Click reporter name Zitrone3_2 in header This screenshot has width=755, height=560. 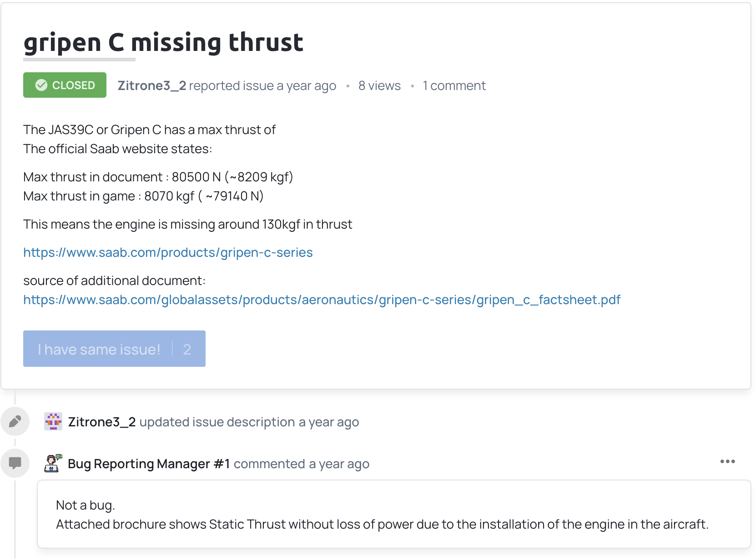point(152,85)
